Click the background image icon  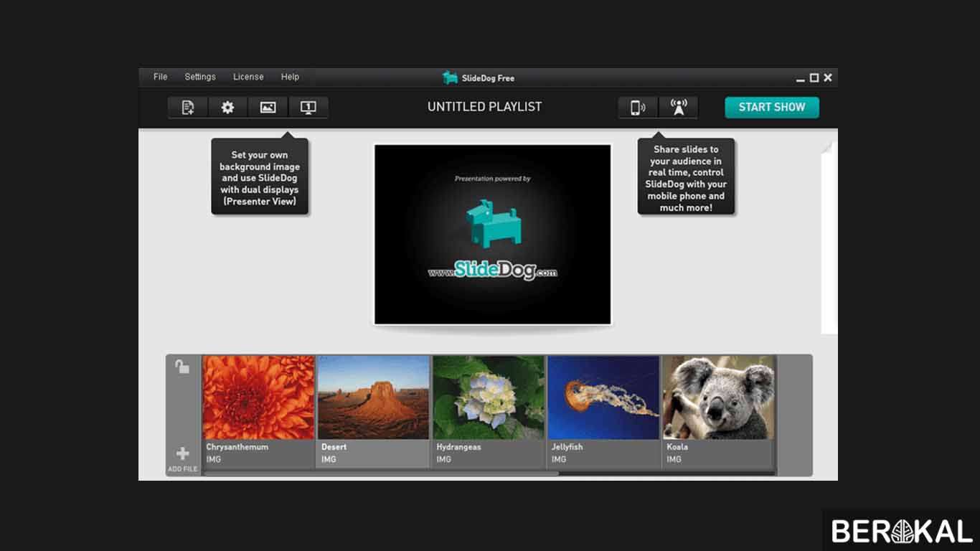click(268, 108)
